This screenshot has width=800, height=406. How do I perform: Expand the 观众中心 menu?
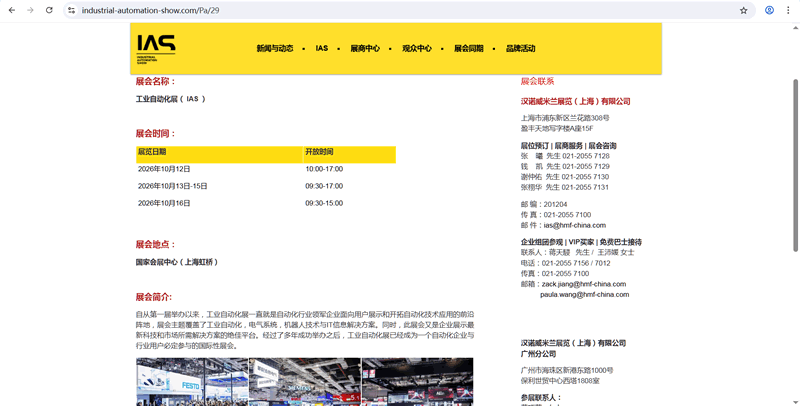(416, 48)
